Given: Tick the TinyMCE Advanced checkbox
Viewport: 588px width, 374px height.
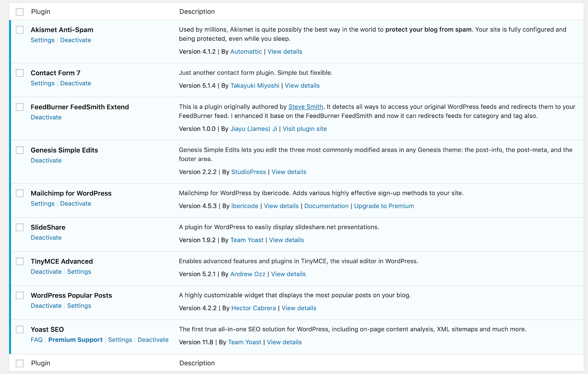Looking at the screenshot, I should pyautogui.click(x=20, y=261).
